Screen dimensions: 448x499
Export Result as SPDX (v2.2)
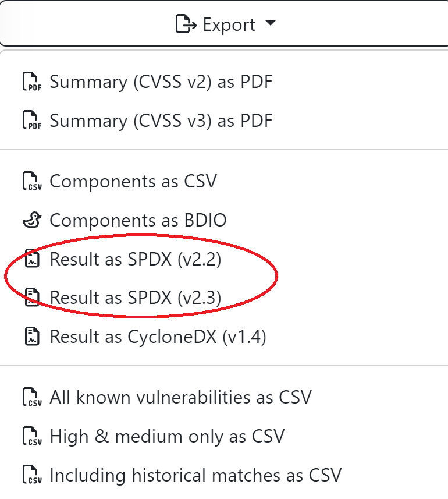[135, 259]
